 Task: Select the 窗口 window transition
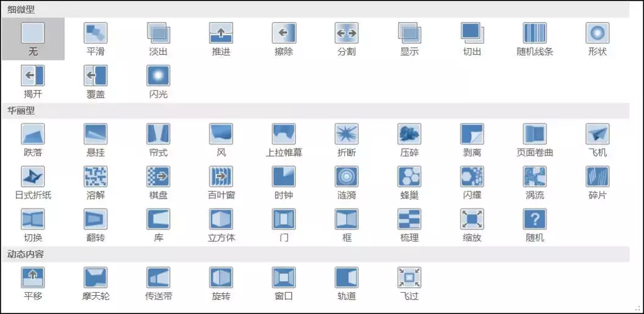[284, 284]
